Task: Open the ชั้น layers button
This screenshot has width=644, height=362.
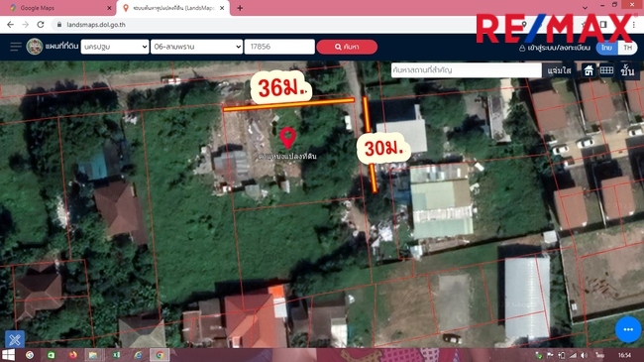Action: 627,70
